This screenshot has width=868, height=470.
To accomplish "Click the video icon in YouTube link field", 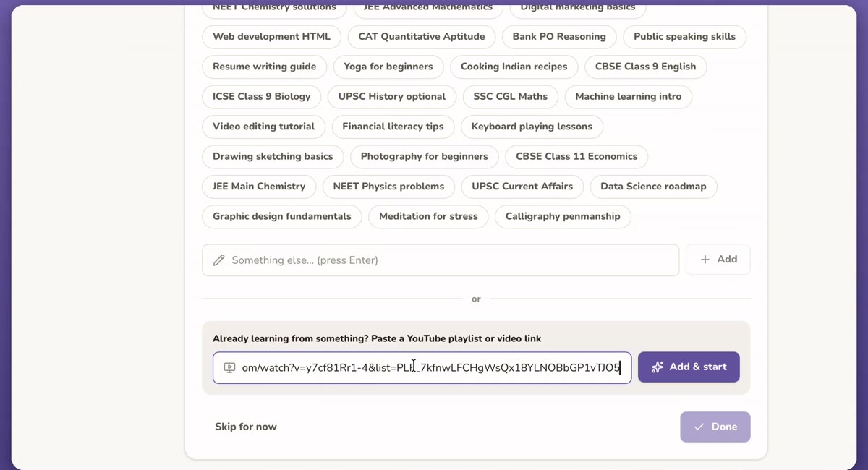I will coord(229,367).
